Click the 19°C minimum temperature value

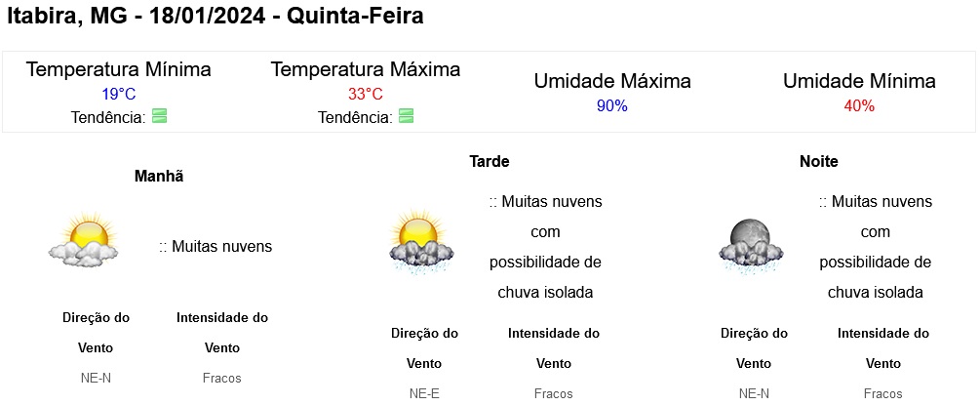click(x=119, y=95)
